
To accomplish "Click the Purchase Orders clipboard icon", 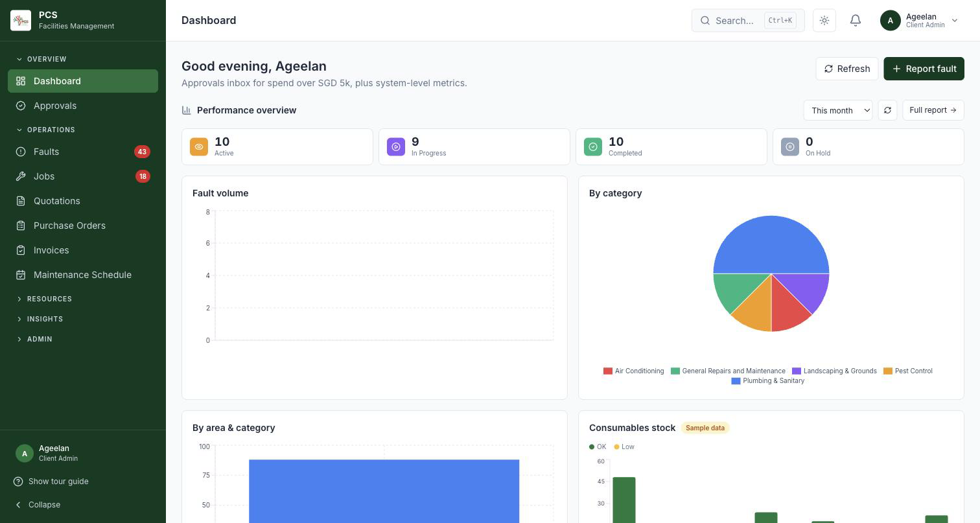I will (21, 226).
